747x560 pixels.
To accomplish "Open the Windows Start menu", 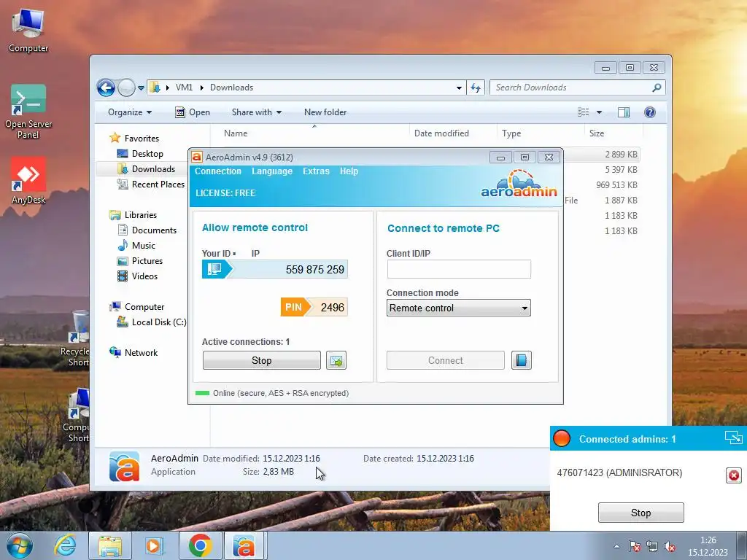I will 19,545.
